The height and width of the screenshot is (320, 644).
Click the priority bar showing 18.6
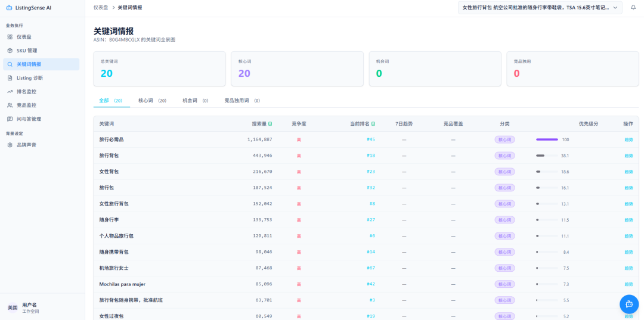[x=547, y=172]
